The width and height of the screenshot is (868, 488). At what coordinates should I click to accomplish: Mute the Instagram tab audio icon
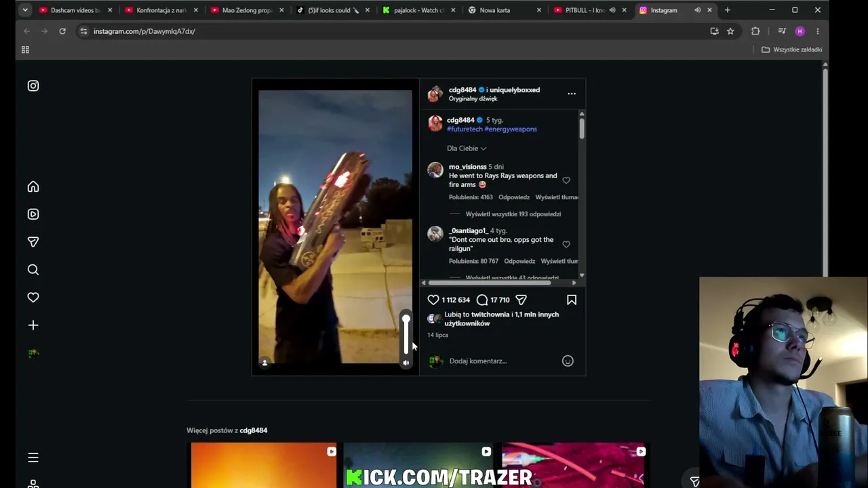tap(697, 10)
